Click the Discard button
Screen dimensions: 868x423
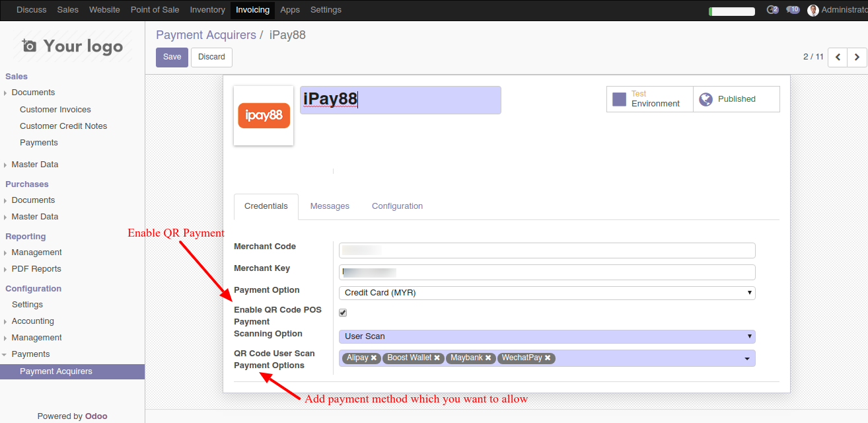coord(211,57)
